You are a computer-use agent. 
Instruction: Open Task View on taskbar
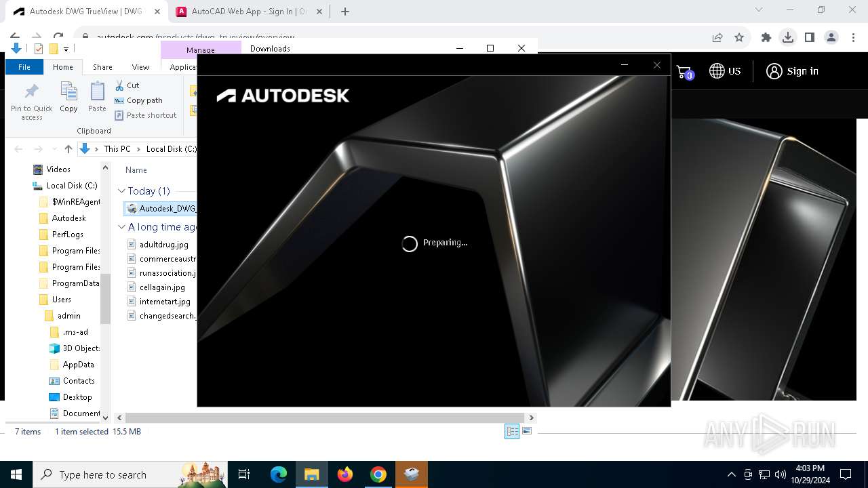pyautogui.click(x=244, y=474)
